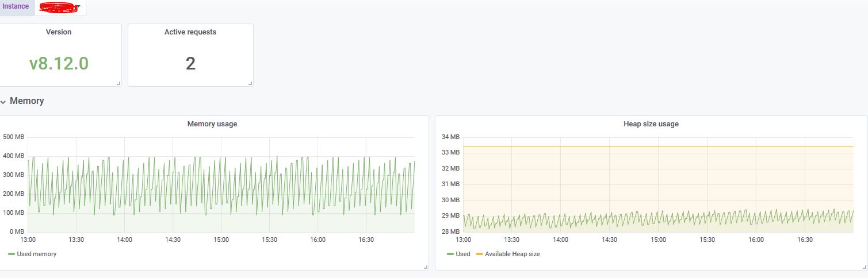
Task: Click the Active requests value 2
Action: pos(190,63)
